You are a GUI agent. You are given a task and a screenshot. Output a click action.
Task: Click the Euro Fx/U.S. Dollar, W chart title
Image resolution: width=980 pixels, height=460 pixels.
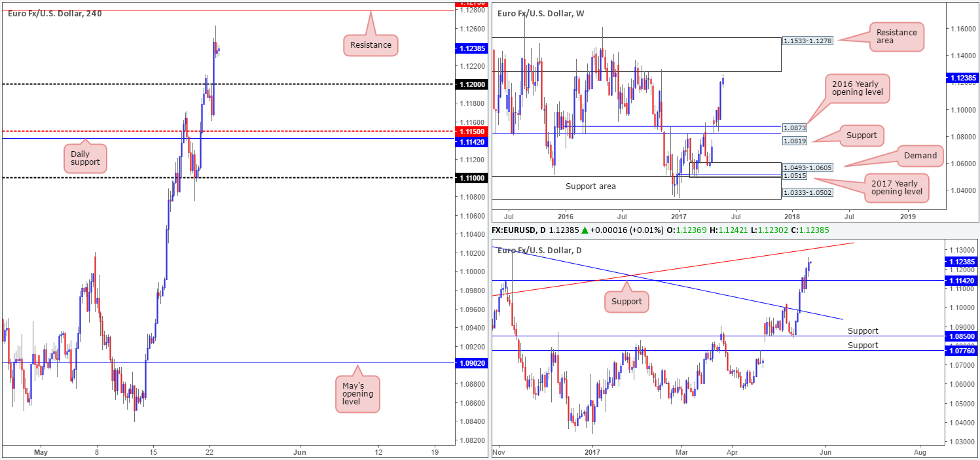point(540,12)
